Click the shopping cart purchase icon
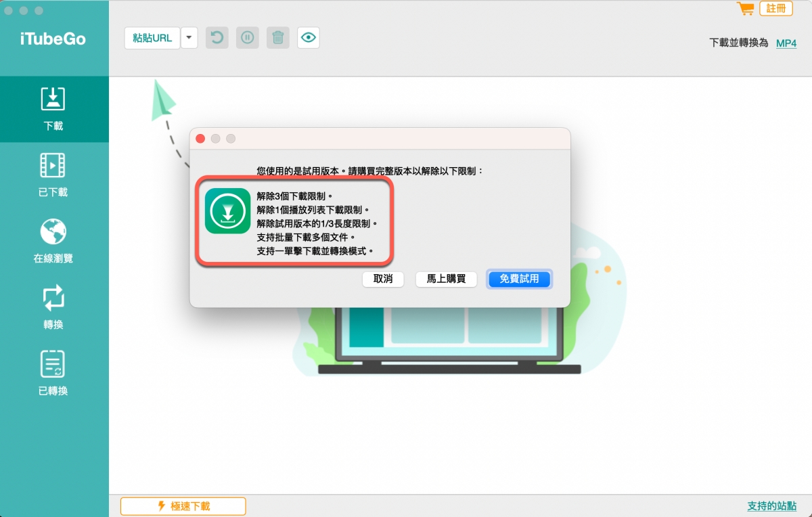The width and height of the screenshot is (812, 517). click(x=746, y=9)
